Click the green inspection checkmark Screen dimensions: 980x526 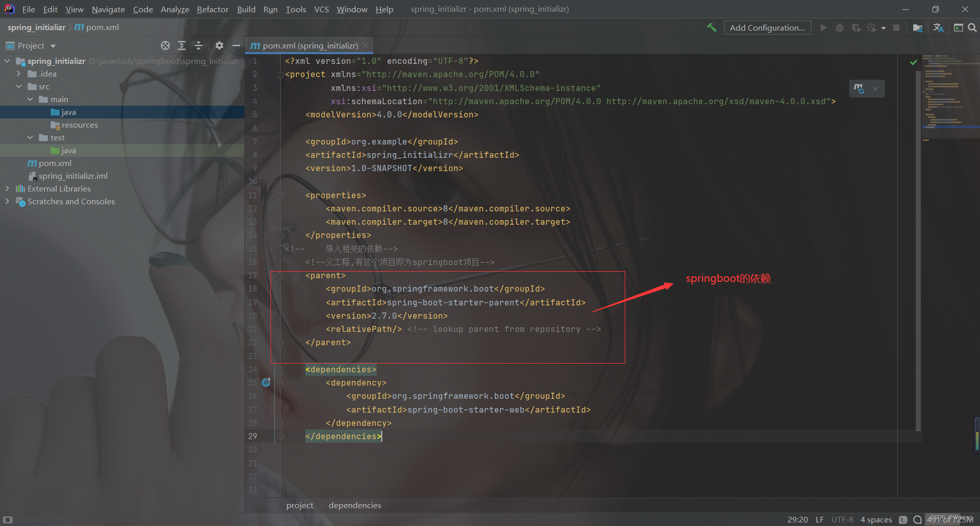[x=914, y=62]
